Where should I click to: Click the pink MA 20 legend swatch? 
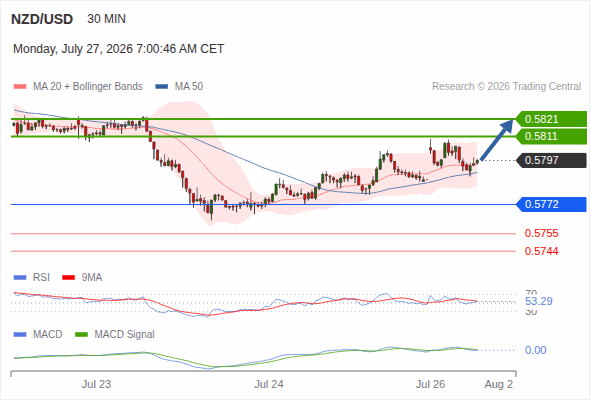point(20,87)
